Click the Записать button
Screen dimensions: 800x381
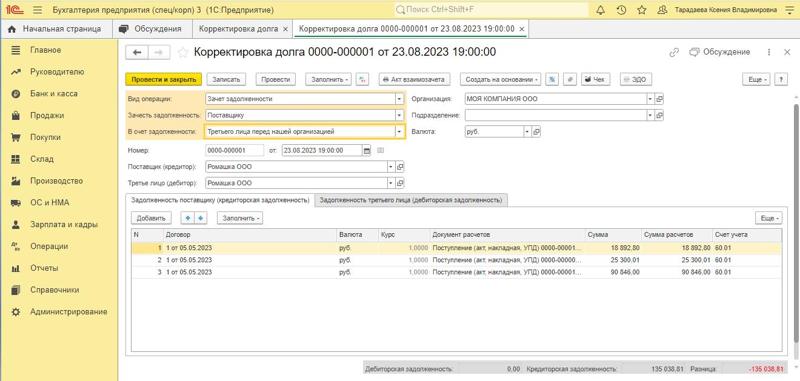coord(227,80)
